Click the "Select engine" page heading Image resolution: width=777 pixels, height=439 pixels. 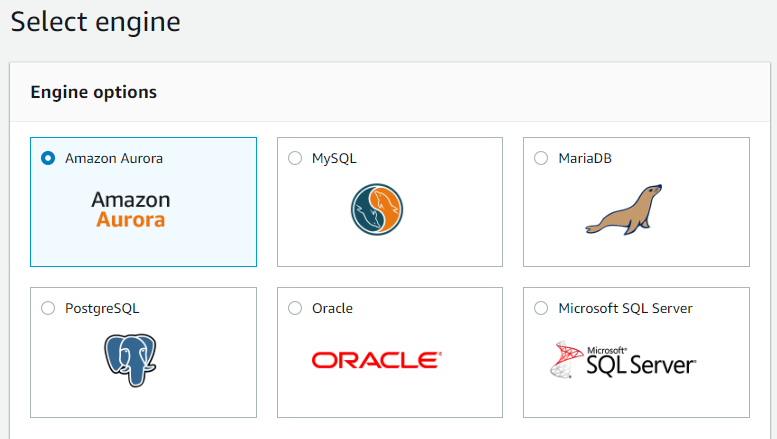[x=96, y=22]
